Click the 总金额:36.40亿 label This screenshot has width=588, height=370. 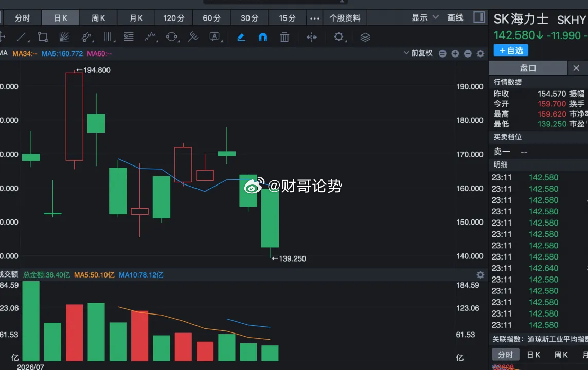coord(46,275)
